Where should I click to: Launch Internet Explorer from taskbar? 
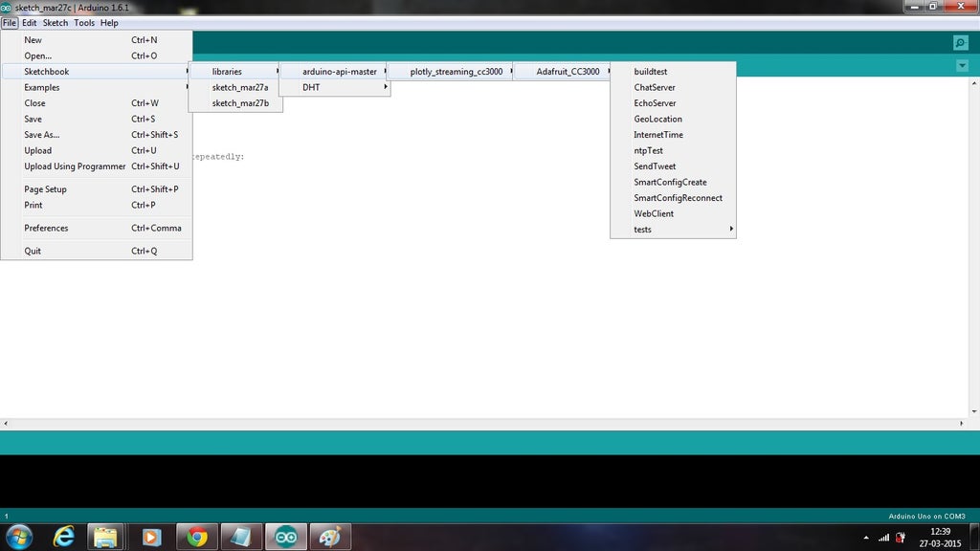coord(64,537)
